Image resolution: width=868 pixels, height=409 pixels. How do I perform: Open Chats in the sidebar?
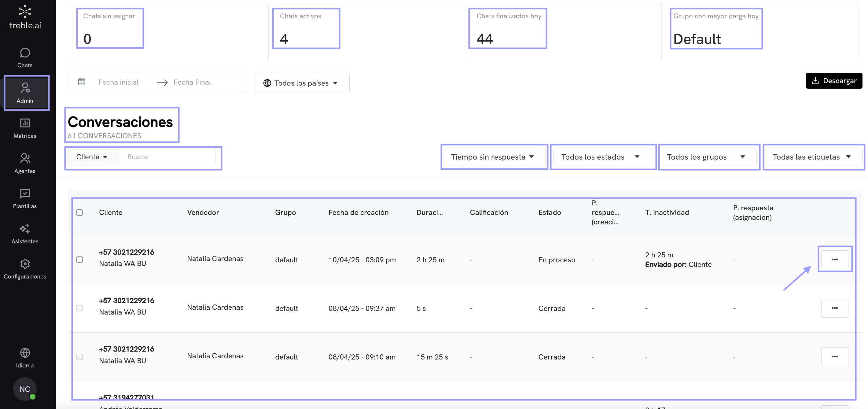(25, 58)
